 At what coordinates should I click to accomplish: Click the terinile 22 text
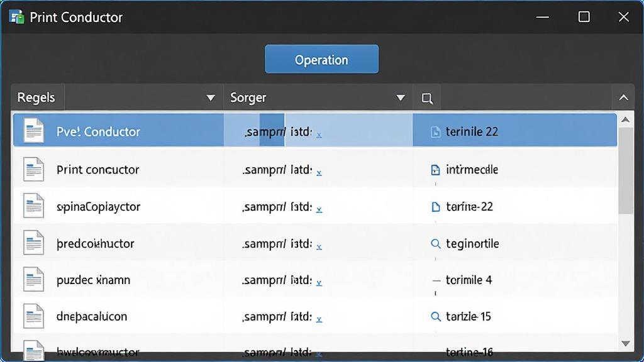point(472,132)
